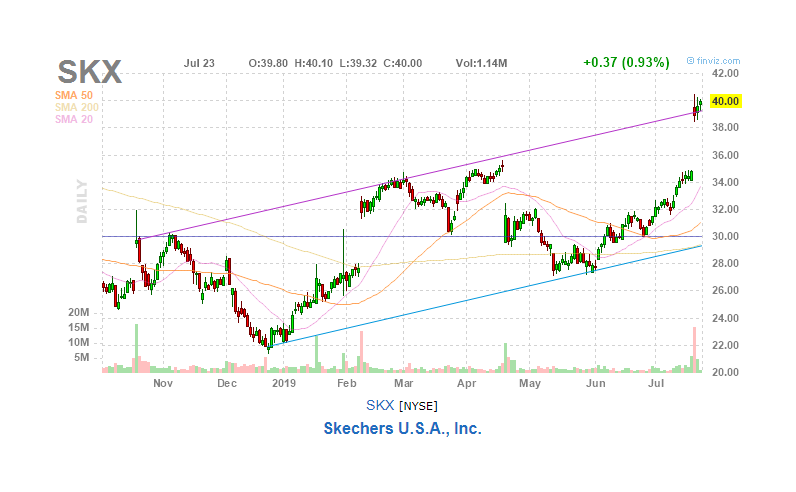Image resolution: width=796 pixels, height=492 pixels.
Task: Open the finviz.com source label
Action: [713, 61]
